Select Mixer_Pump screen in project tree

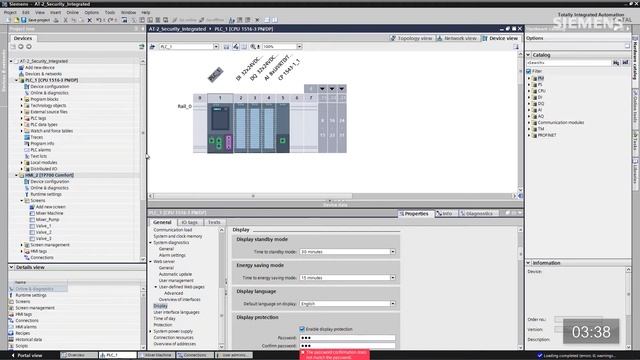(x=47, y=220)
